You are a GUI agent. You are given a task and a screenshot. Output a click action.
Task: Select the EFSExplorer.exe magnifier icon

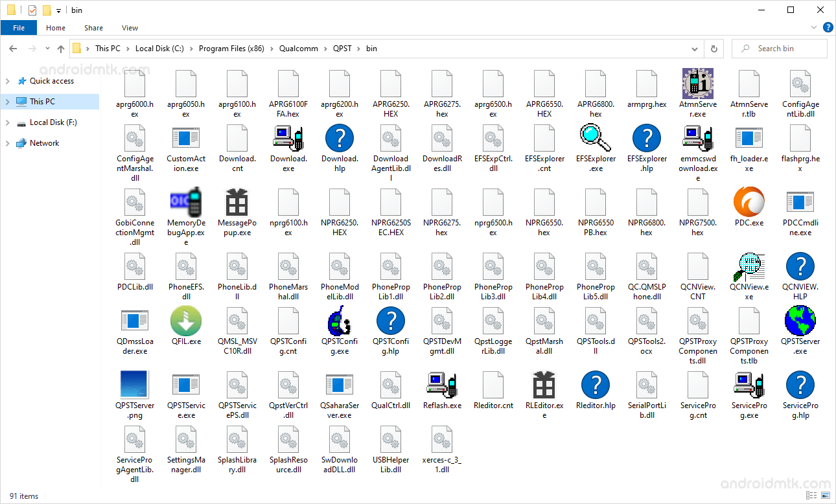click(596, 138)
